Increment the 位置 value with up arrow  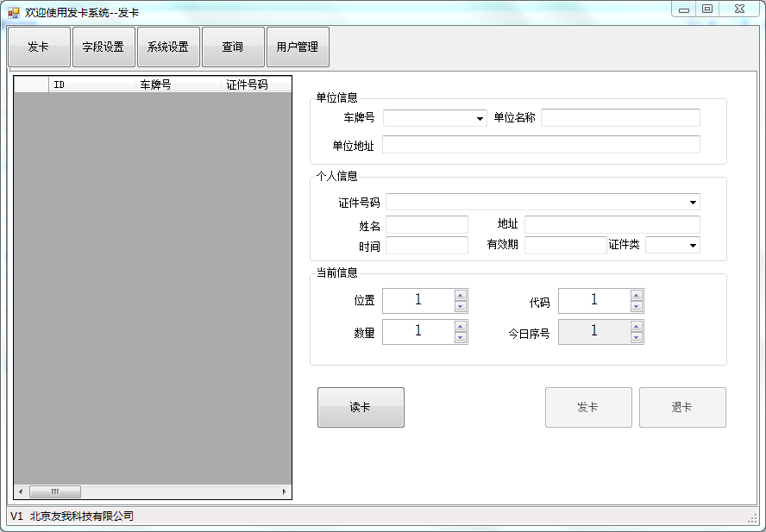[461, 296]
